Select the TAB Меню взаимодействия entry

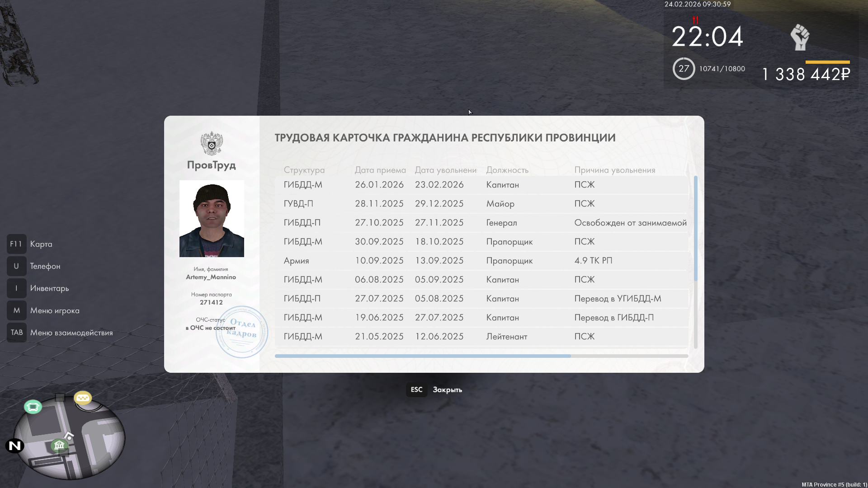(x=71, y=333)
